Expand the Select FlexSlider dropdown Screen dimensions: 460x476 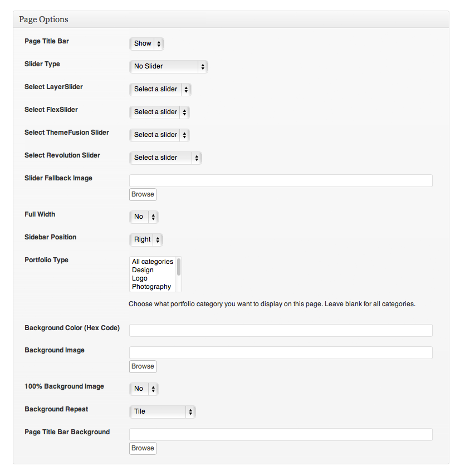[159, 112]
